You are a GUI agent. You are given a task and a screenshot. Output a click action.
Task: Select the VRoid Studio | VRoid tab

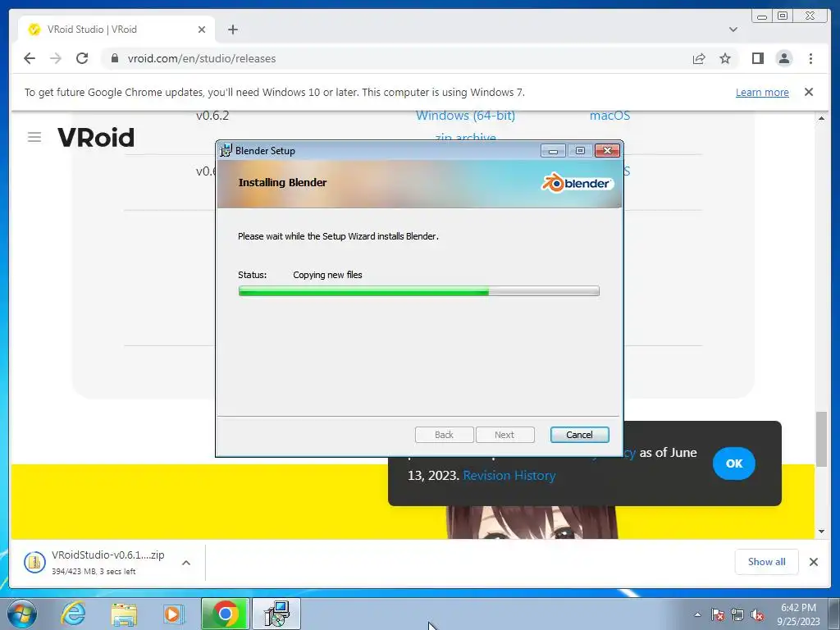[116, 30]
